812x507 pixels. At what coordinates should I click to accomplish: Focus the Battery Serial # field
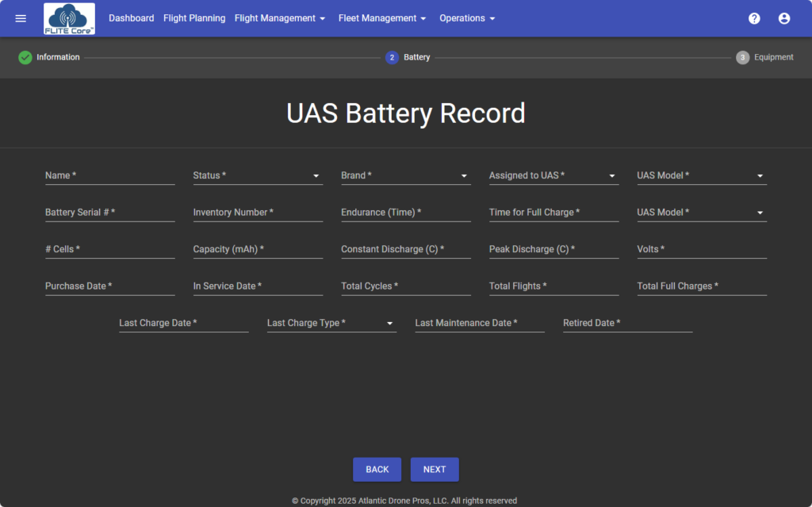coord(109,213)
